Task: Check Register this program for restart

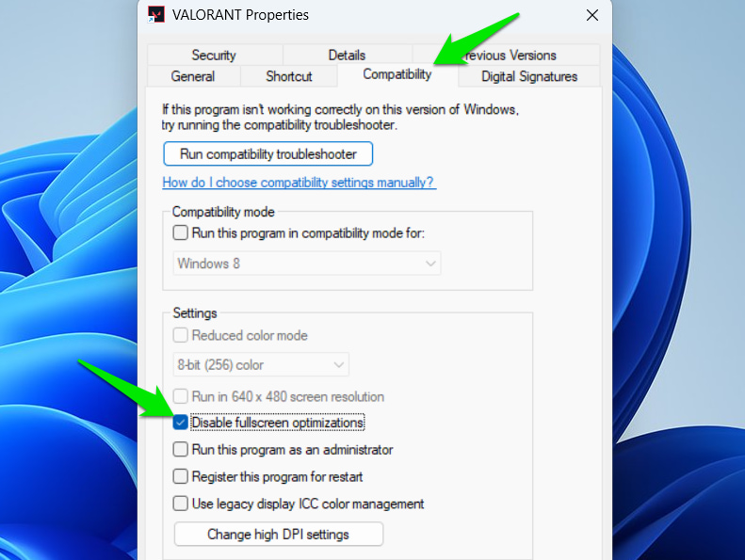Action: (180, 476)
